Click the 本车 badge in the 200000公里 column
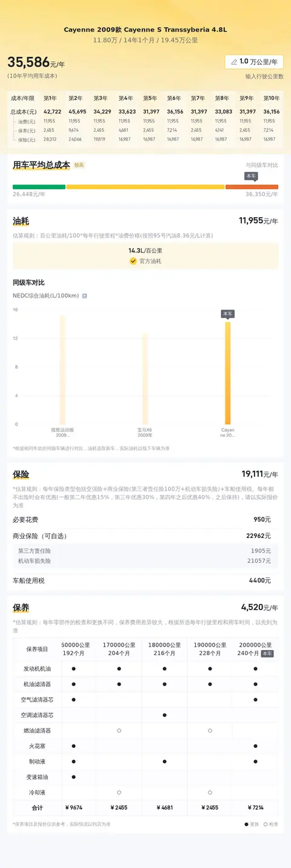This screenshot has width=291, height=868. click(267, 654)
